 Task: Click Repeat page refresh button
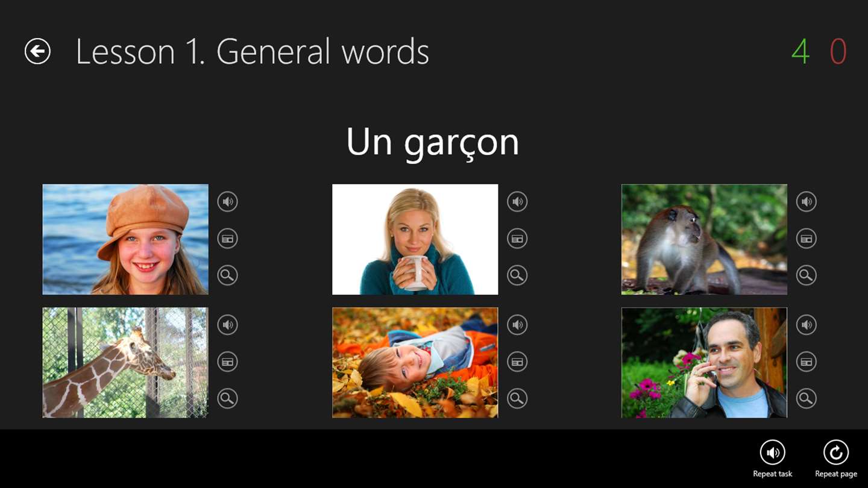(836, 452)
